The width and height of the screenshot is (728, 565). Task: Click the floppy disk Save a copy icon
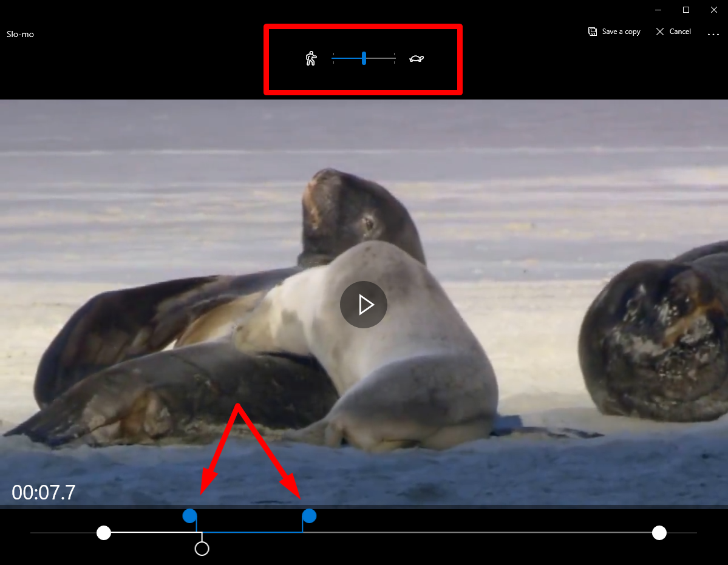point(593,32)
